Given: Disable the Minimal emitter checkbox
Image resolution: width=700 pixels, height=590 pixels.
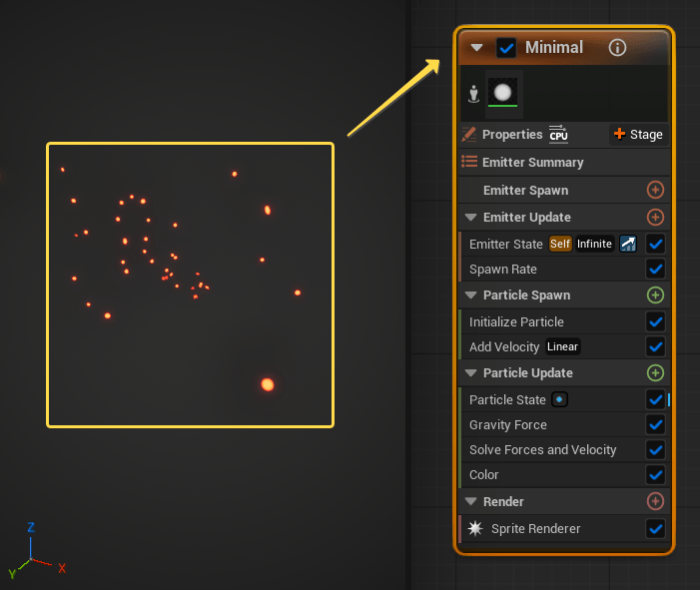Looking at the screenshot, I should [506, 48].
